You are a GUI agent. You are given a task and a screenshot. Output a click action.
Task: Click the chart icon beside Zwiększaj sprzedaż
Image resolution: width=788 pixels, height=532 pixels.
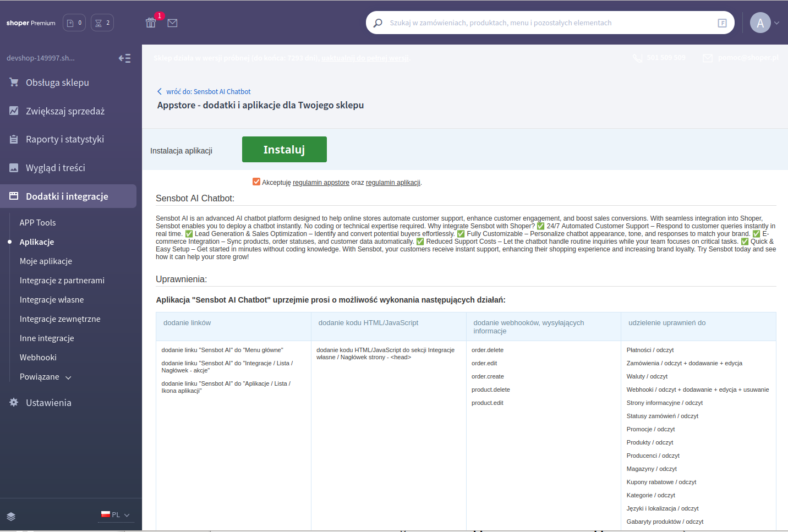(14, 111)
